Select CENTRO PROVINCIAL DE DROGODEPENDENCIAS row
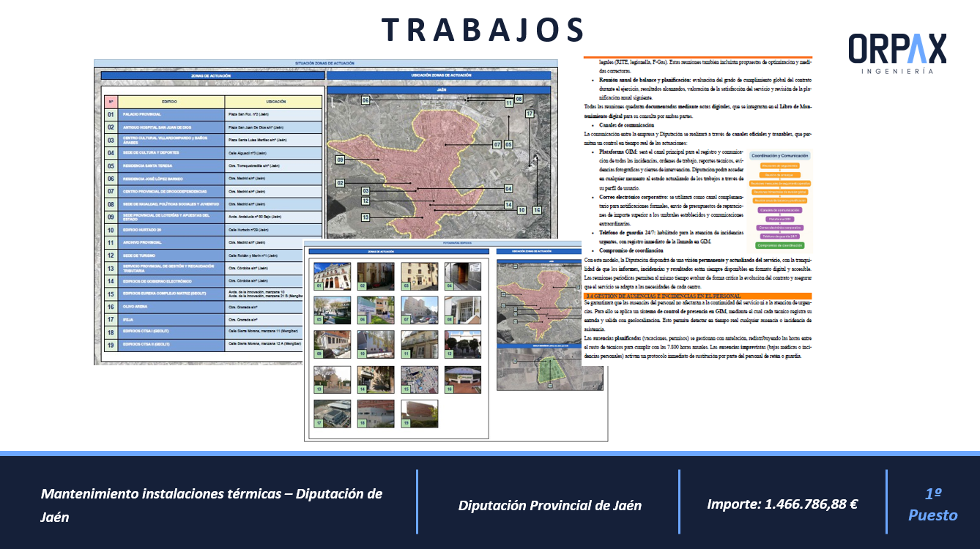The width and height of the screenshot is (980, 549). (212, 191)
